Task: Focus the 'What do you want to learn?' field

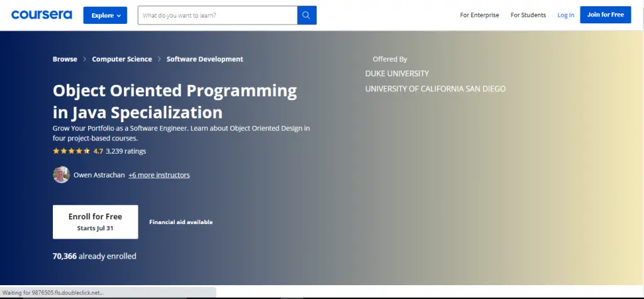Action: click(x=218, y=15)
